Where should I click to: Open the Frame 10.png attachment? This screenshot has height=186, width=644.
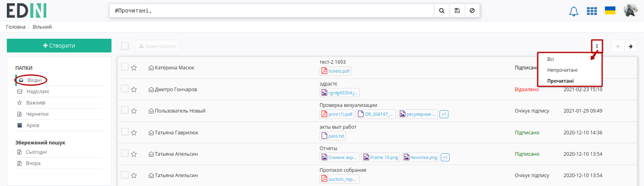381,157
